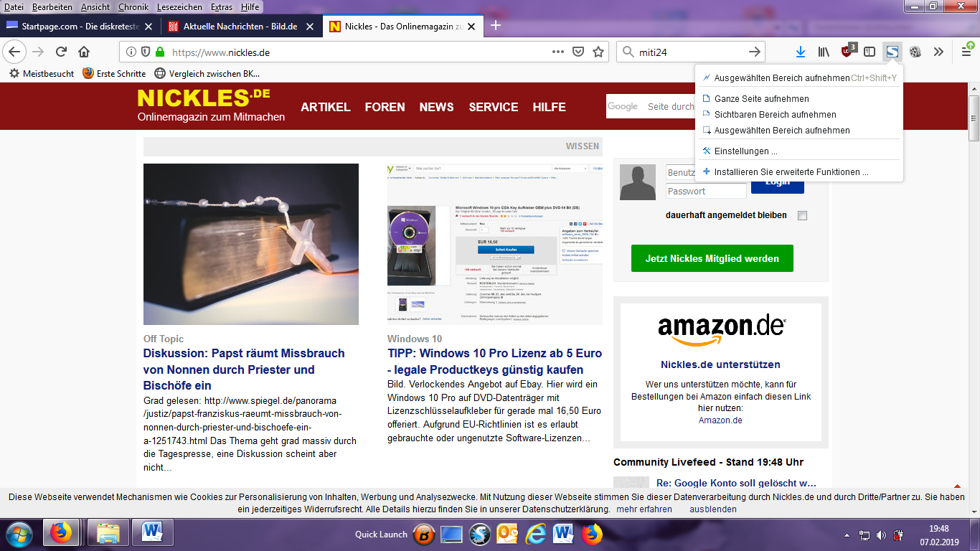The image size is (980, 551).
Task: Open the Extras menu
Action: (222, 6)
